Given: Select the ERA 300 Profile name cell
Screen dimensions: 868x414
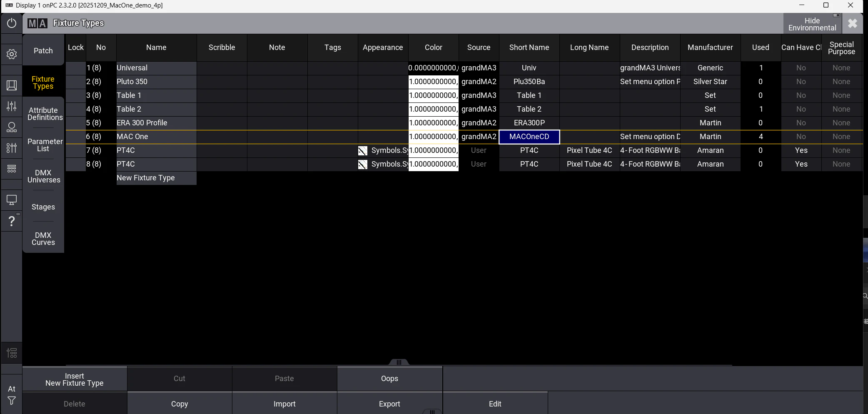Looking at the screenshot, I should coord(156,123).
